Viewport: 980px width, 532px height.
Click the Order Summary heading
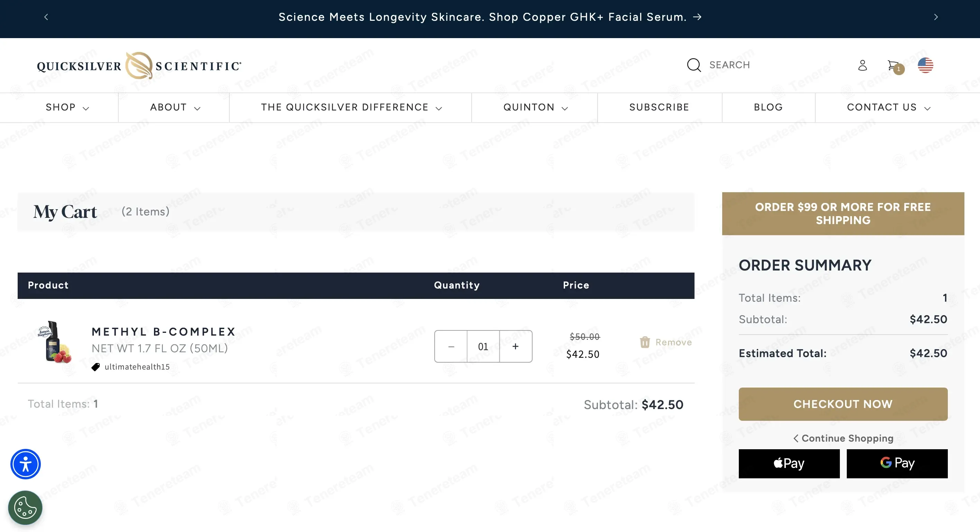click(805, 265)
